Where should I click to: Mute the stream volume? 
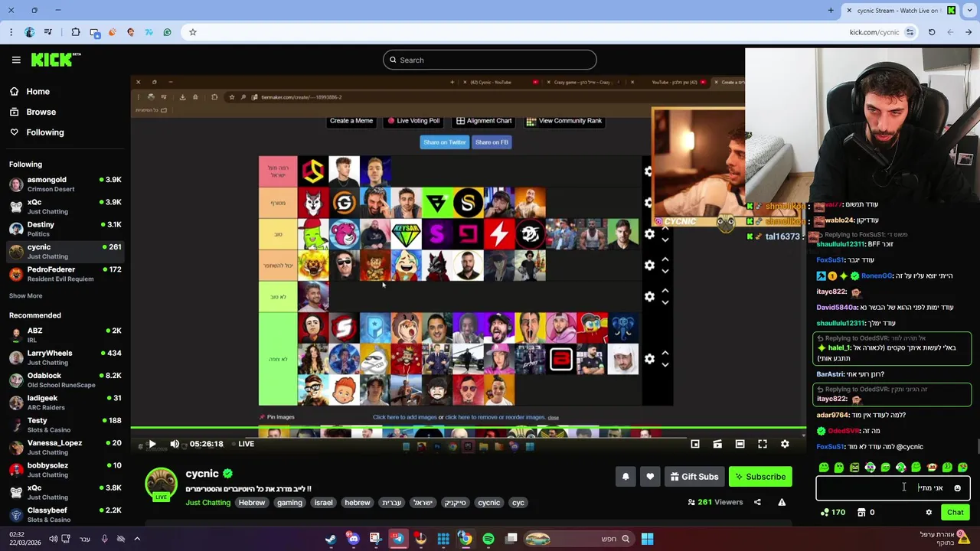(x=175, y=444)
